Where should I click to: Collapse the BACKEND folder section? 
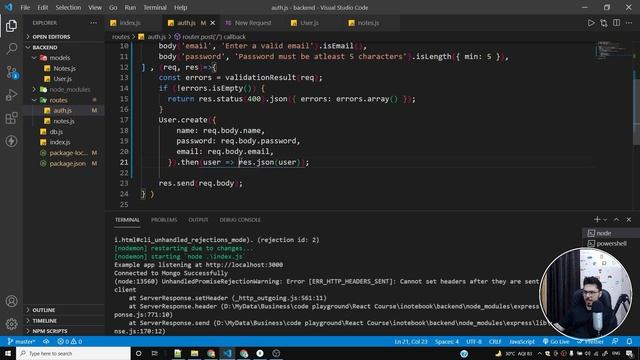coord(64,47)
